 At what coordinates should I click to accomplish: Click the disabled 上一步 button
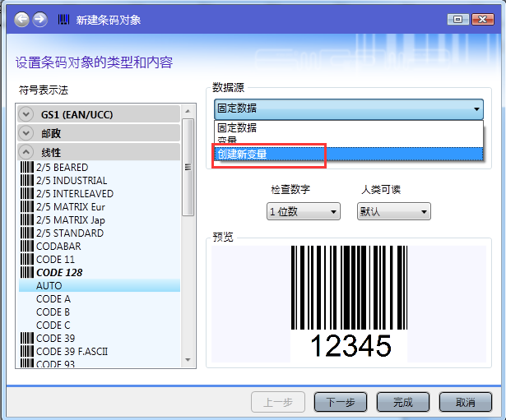278,402
